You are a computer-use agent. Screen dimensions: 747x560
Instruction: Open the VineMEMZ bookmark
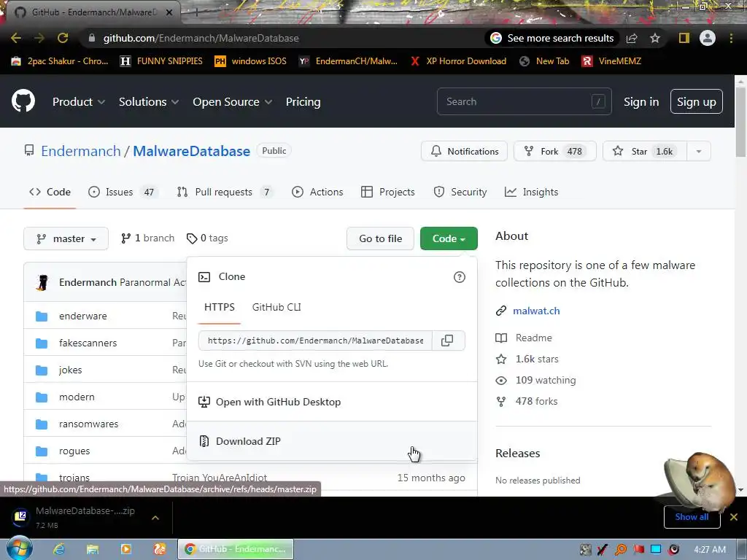click(612, 61)
